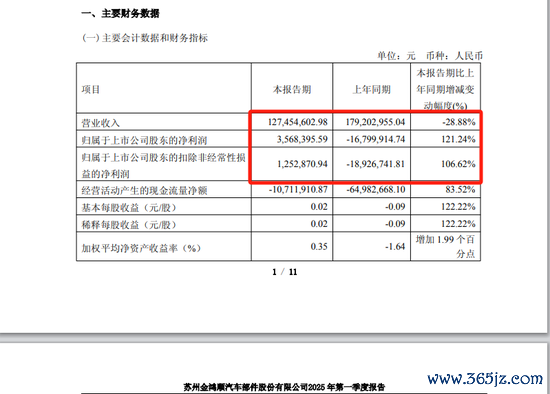Image resolution: width=550 pixels, height=394 pixels.
Task: Select the -28.88% change cell
Action: [458, 122]
